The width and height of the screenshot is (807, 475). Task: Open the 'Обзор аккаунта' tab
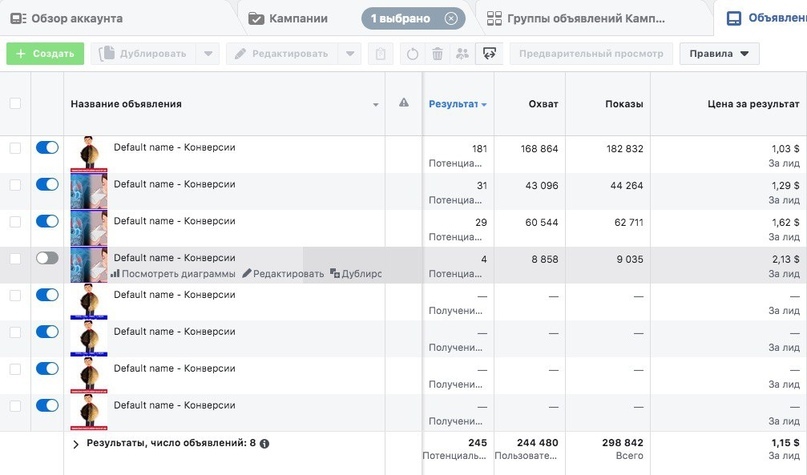click(x=66, y=19)
